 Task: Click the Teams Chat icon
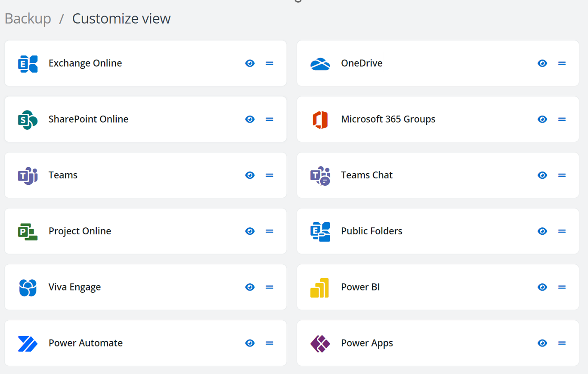coord(320,176)
